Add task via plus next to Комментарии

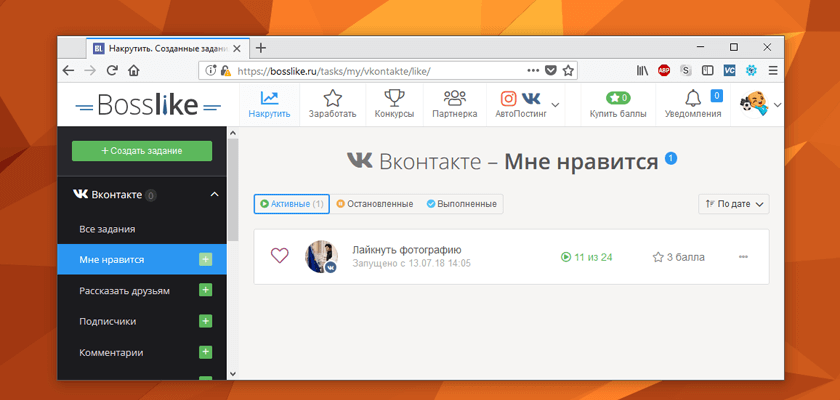(x=206, y=352)
